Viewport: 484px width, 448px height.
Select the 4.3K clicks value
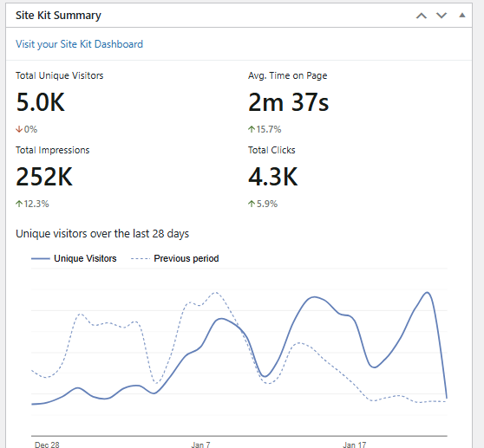pyautogui.click(x=273, y=177)
